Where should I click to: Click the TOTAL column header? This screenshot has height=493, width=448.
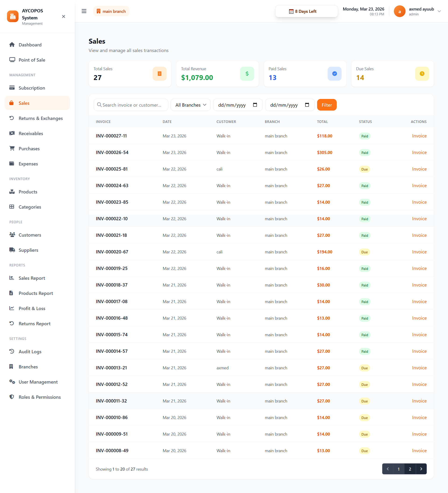(x=322, y=122)
